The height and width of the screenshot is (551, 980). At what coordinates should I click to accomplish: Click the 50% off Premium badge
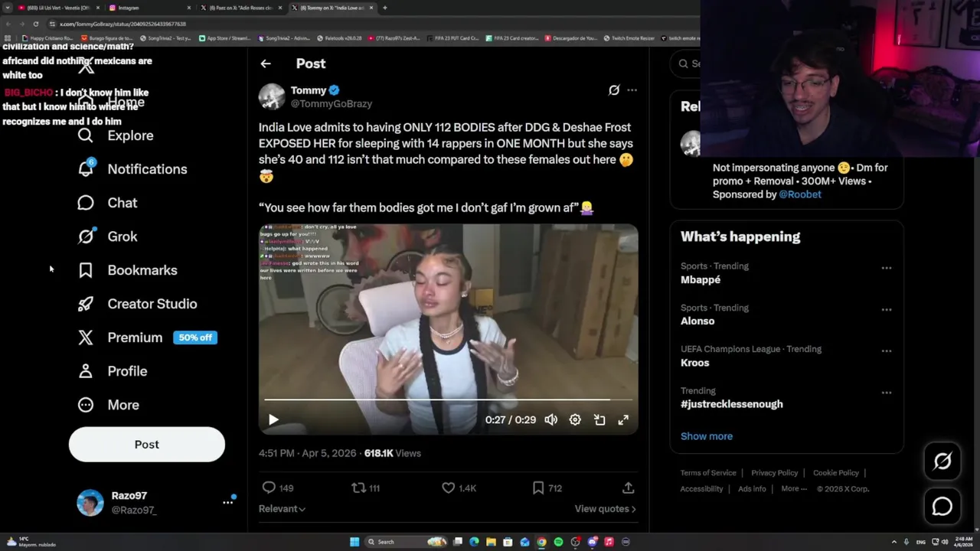[x=195, y=337]
